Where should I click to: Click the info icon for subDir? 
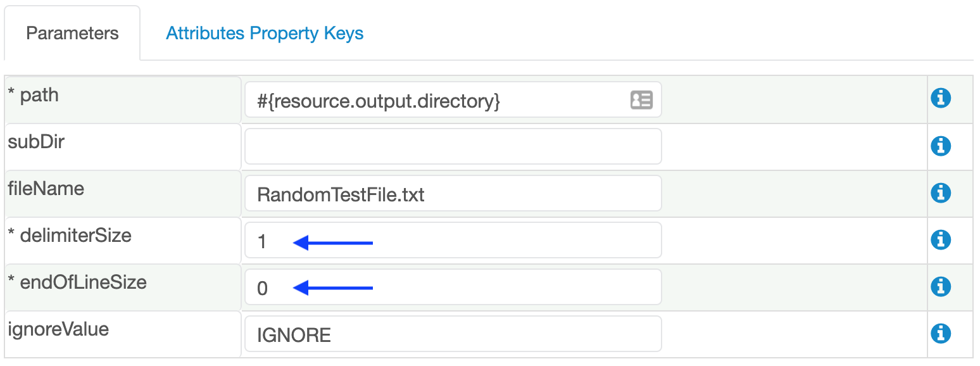point(941,146)
